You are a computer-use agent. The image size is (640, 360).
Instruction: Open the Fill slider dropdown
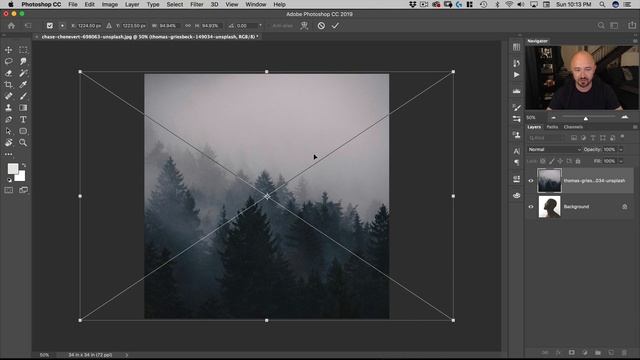pos(621,161)
